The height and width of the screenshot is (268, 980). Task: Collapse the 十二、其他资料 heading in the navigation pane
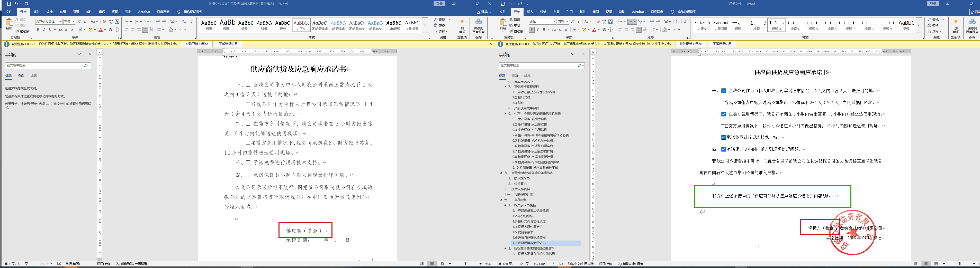click(x=501, y=200)
